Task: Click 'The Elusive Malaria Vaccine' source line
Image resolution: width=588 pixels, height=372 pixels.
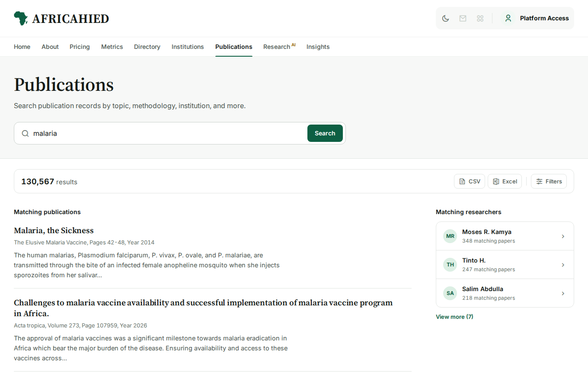Action: click(84, 242)
